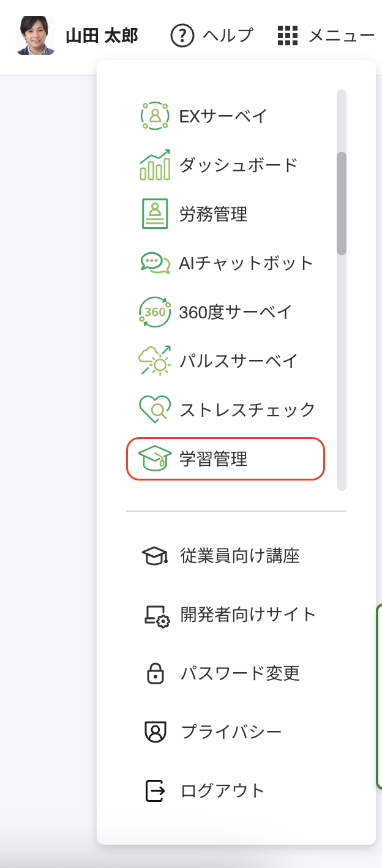Open the ダッシュボード chart icon
Image resolution: width=382 pixels, height=868 pixels.
click(155, 165)
